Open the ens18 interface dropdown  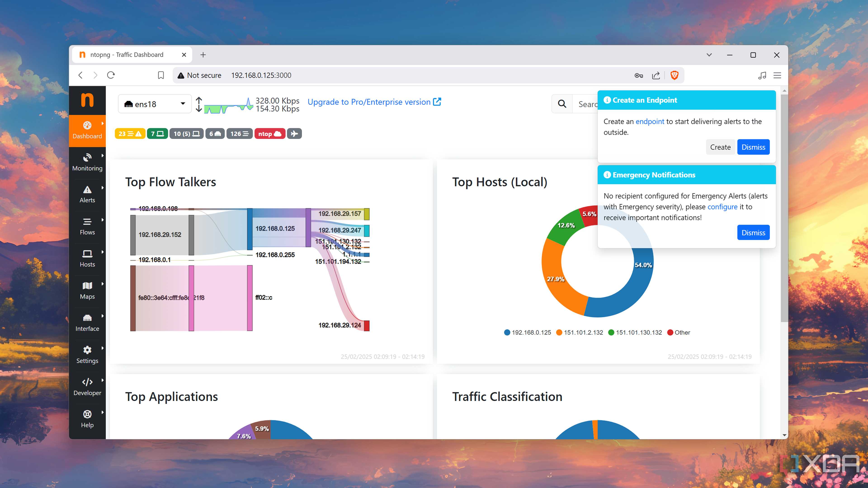pos(155,104)
